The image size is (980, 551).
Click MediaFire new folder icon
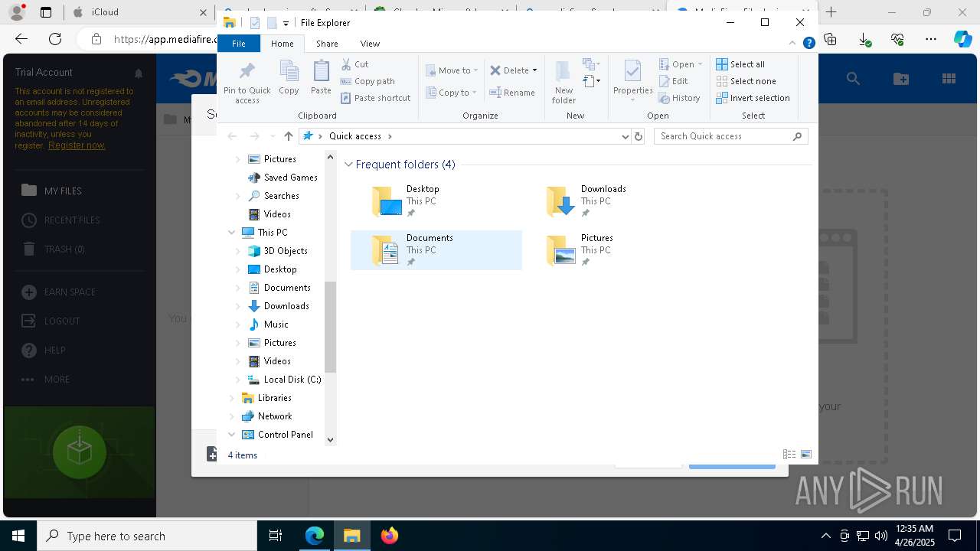901,78
